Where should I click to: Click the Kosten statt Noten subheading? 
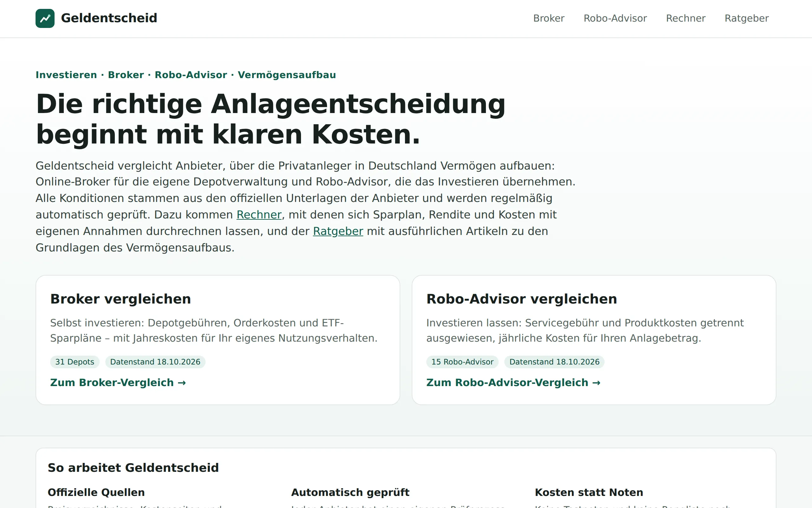pos(589,492)
